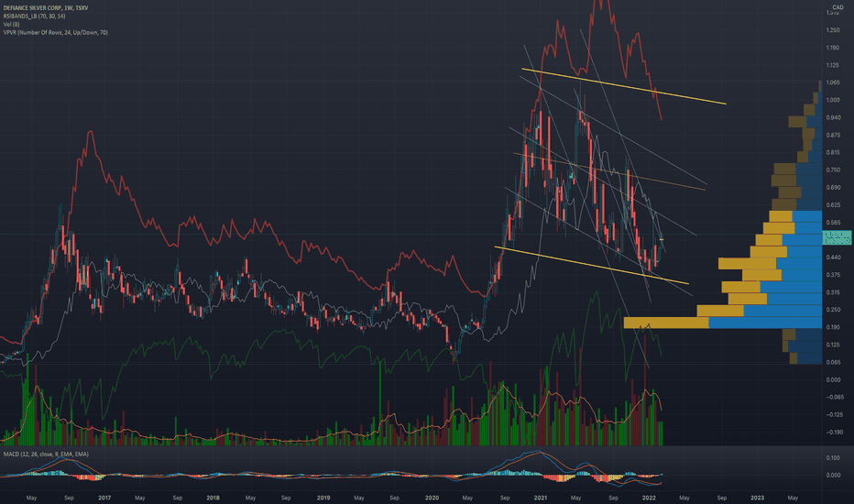Screen dimensions: 854x504
Task: Click the 0.315 price axis label
Action: pyautogui.click(x=833, y=292)
